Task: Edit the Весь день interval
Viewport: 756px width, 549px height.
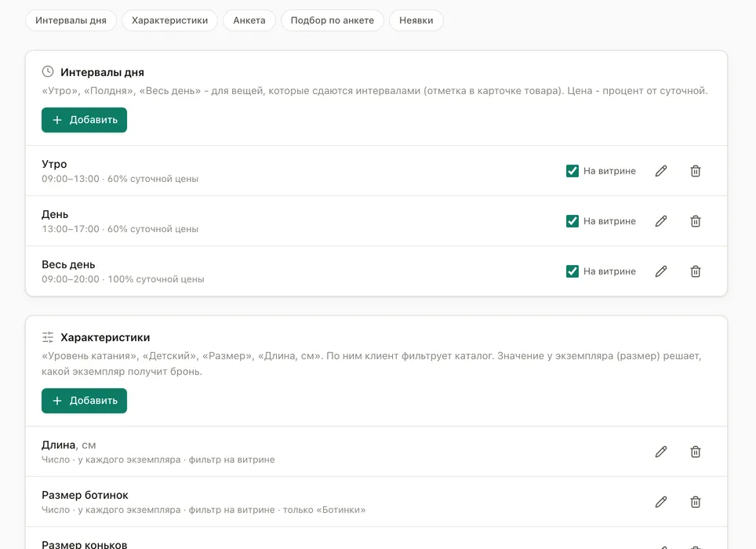Action: click(x=661, y=271)
